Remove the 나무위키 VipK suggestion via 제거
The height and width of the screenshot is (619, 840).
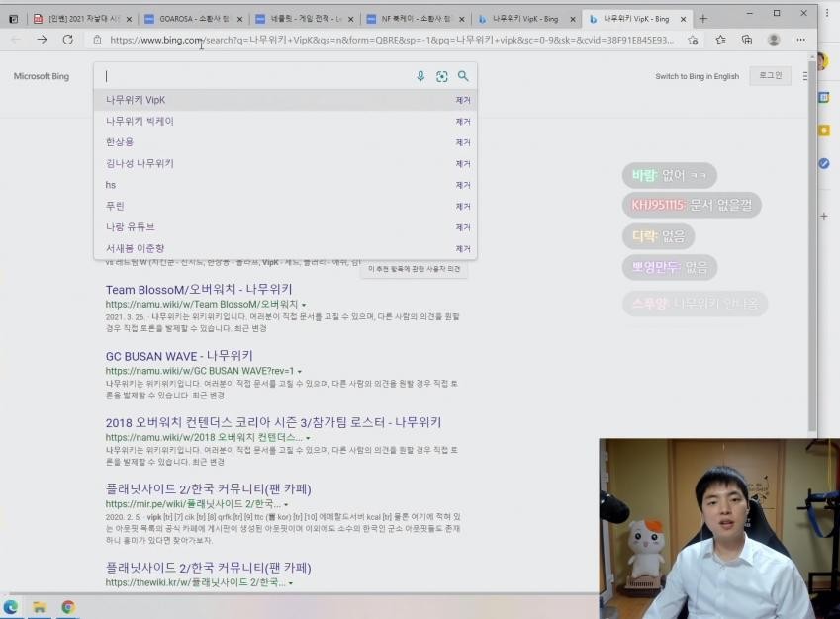(463, 100)
